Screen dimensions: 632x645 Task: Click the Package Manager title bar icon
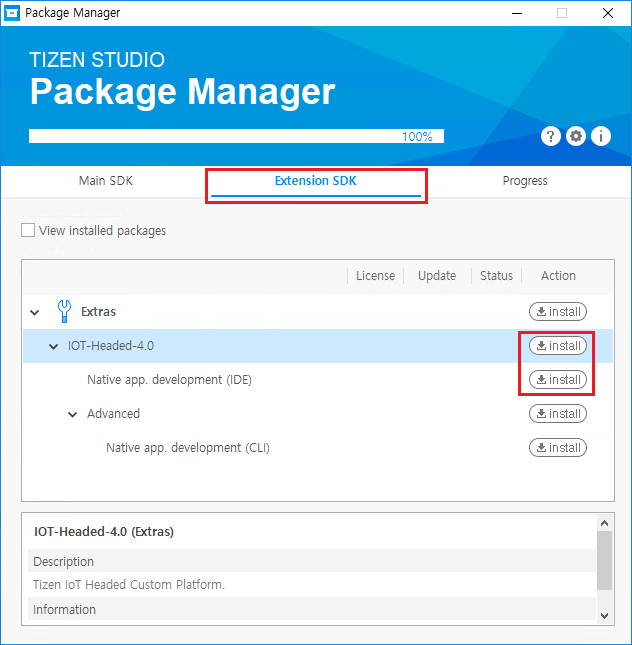12,13
